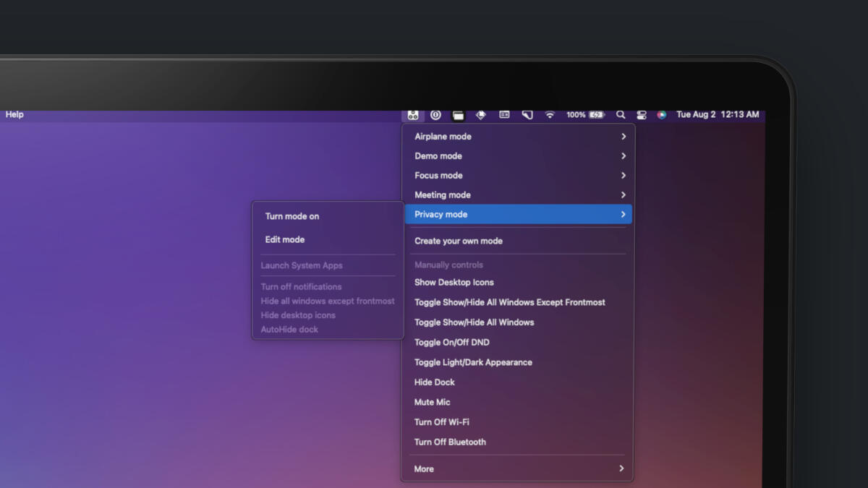Open Control Center icon in menu bar
Image resolution: width=868 pixels, height=488 pixels.
[x=642, y=115]
